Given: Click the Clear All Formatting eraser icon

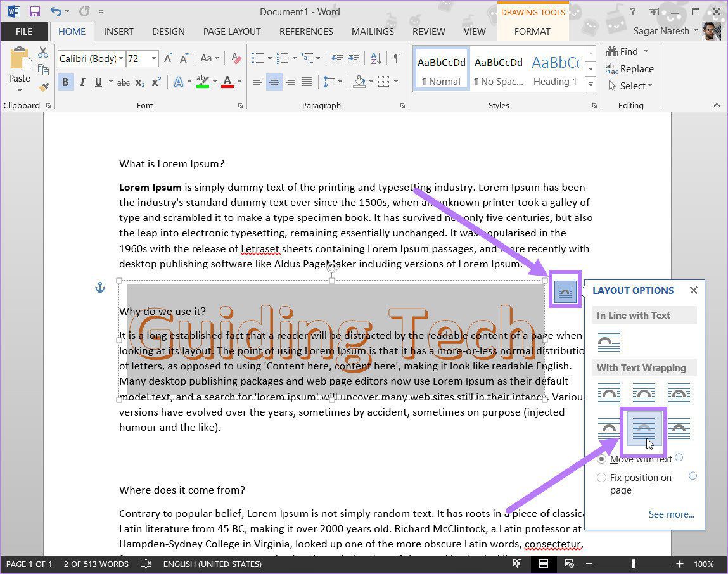Looking at the screenshot, I should 236,58.
